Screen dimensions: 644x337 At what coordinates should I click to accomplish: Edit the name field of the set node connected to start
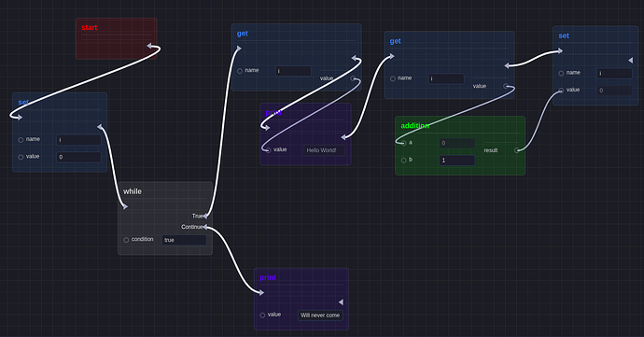78,140
